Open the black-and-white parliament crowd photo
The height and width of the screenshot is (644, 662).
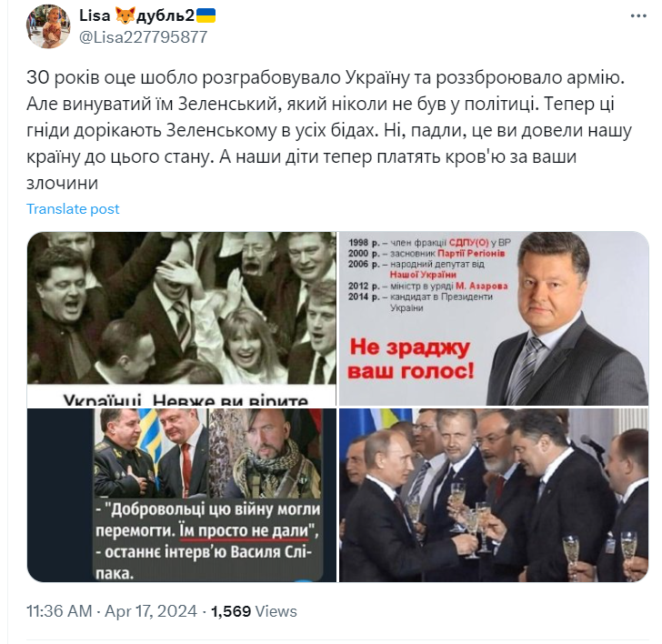182,318
